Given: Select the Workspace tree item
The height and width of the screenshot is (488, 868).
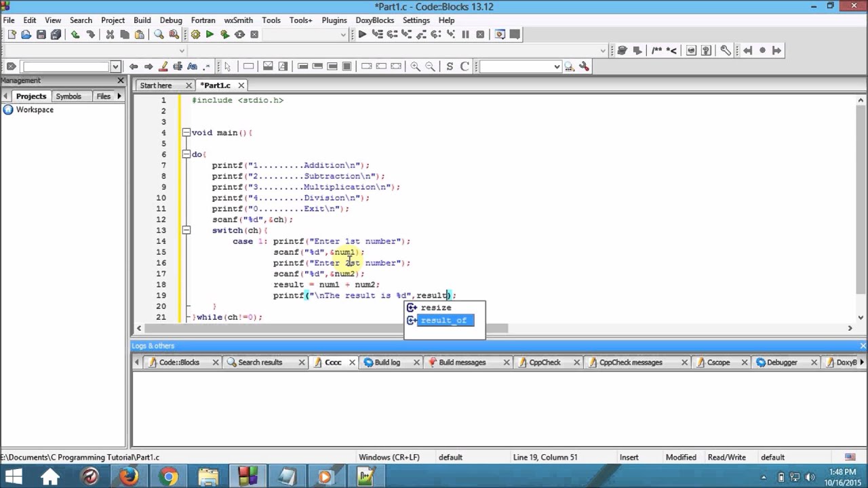Looking at the screenshot, I should click(x=35, y=110).
